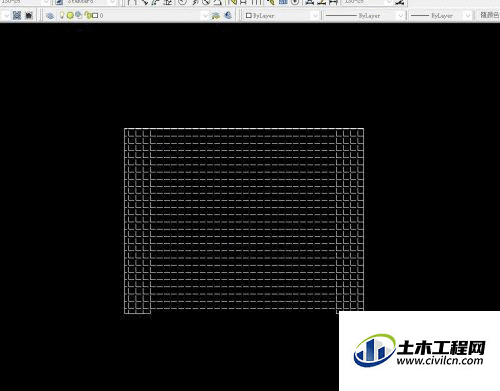The width and height of the screenshot is (500, 391).
Task: Open the lineweight ByLayer dropdown
Action: [x=441, y=16]
